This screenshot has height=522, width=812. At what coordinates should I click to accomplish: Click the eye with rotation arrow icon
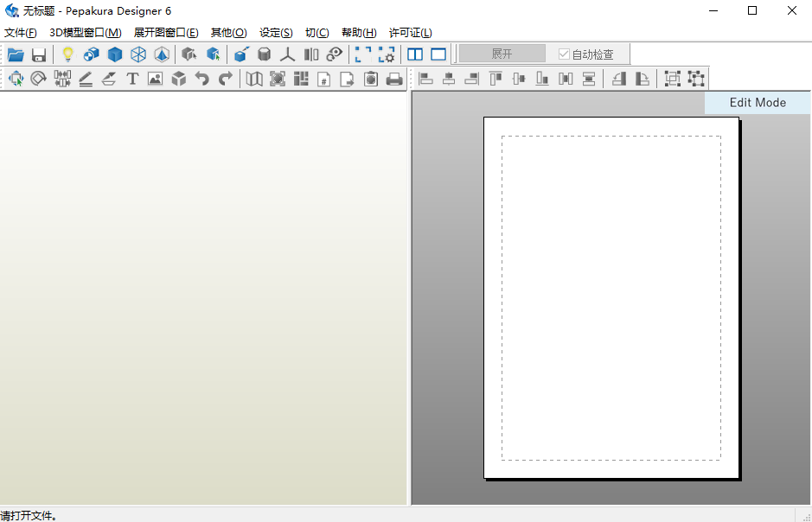click(x=335, y=54)
